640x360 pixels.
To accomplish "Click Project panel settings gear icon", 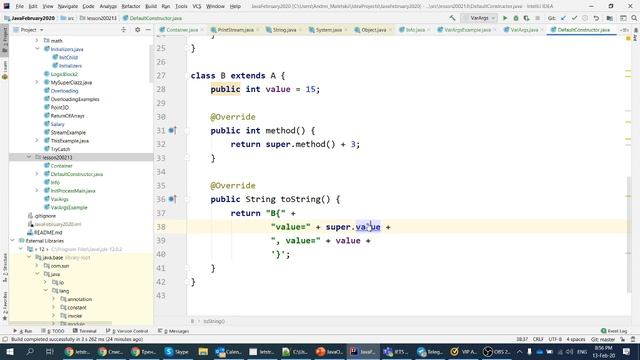I will point(138,30).
